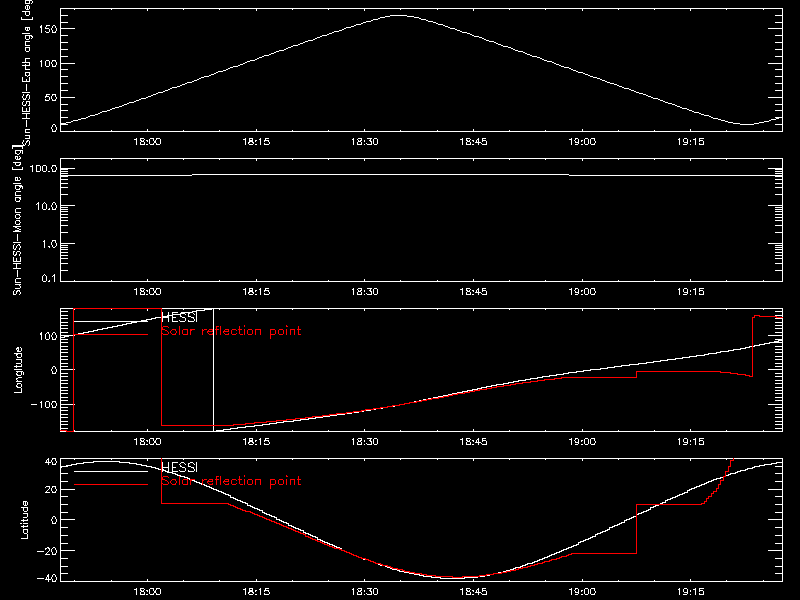Click the 100 tick on Longitude axis

tap(48, 336)
